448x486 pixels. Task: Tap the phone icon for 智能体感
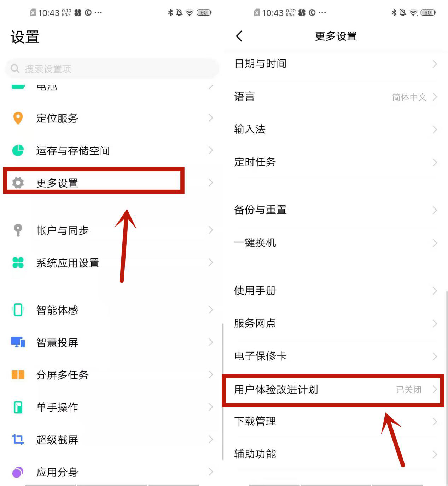(x=17, y=310)
